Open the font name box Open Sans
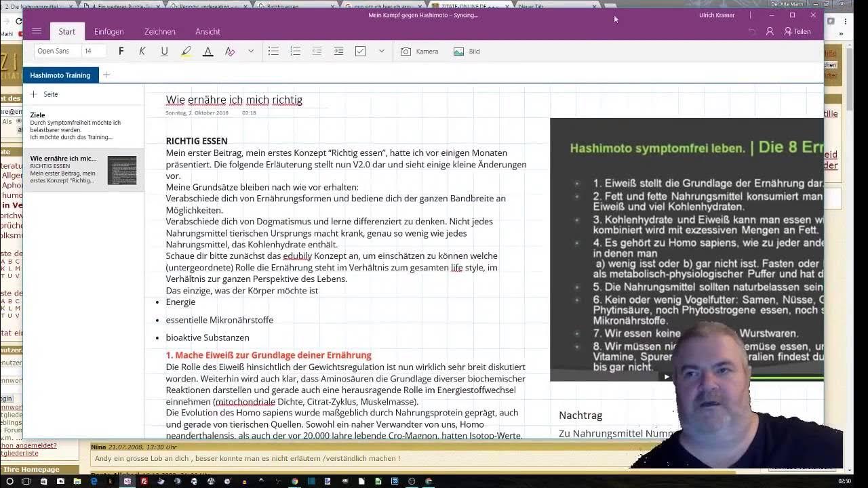Viewport: 868px width, 488px height. (x=56, y=51)
